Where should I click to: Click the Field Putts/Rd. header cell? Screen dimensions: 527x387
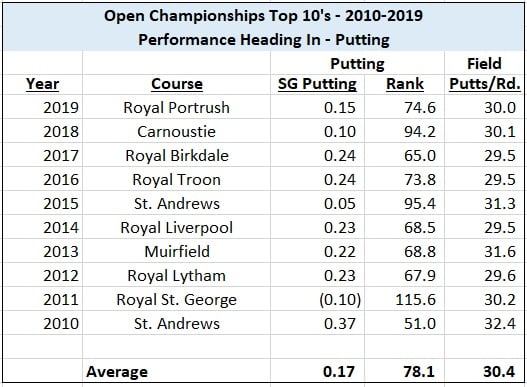pyautogui.click(x=485, y=74)
